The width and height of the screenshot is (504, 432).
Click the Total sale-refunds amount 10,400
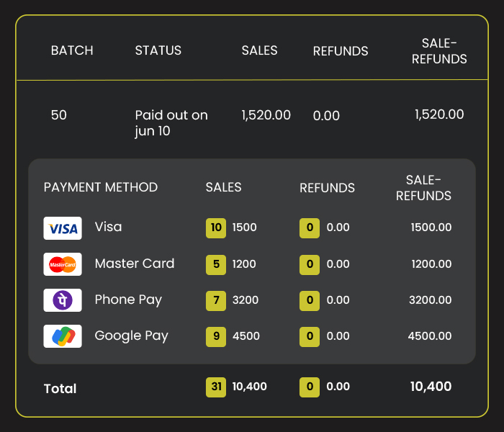pos(431,387)
